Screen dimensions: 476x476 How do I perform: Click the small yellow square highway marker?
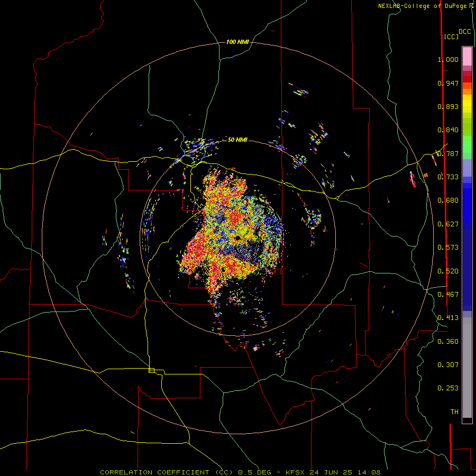click(x=151, y=370)
